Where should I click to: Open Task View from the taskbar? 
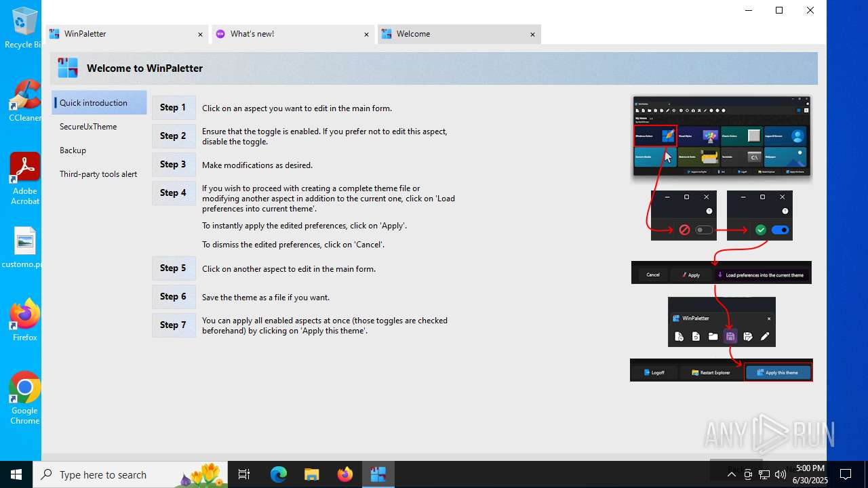(245, 474)
